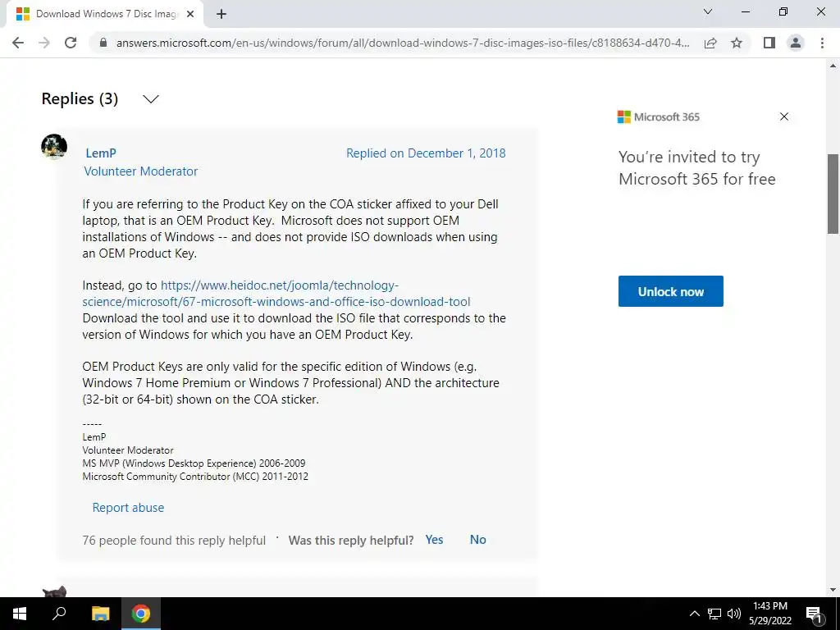
Task: Select the Download Windows 7 Disc Images tab
Action: point(106,15)
